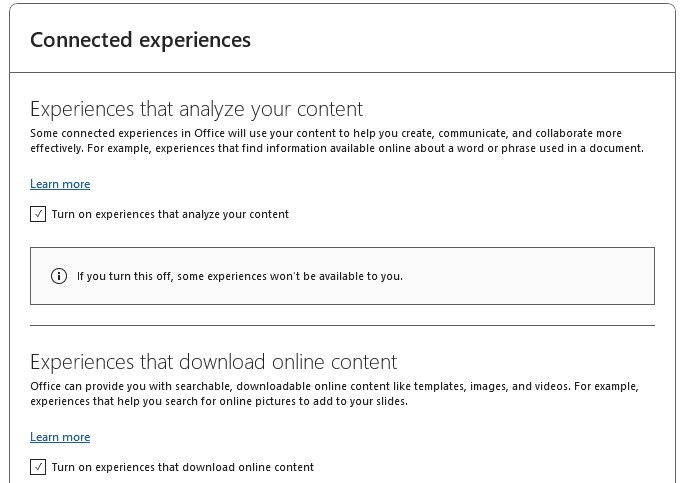Image resolution: width=698 pixels, height=483 pixels.
Task: Click the checkmark beside download online content
Action: [38, 467]
